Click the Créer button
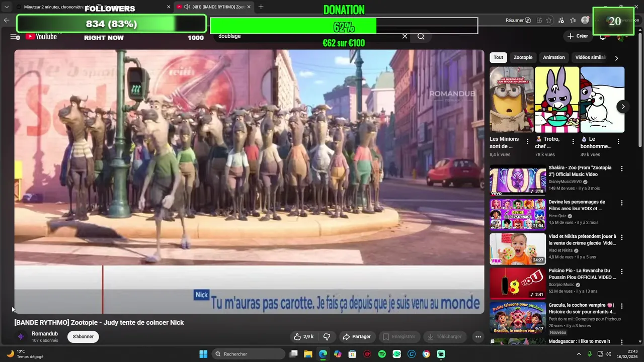Screen dimensions: 644x362 point(578,36)
